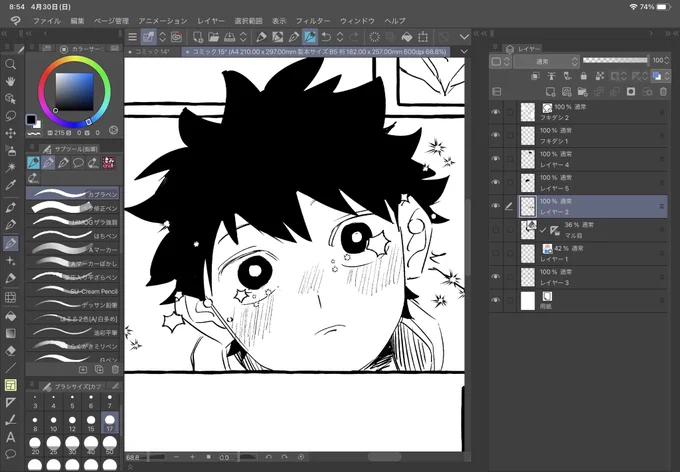Image resolution: width=680 pixels, height=472 pixels.
Task: Select the Fill bucket tool in left toolbar
Action: [10, 316]
